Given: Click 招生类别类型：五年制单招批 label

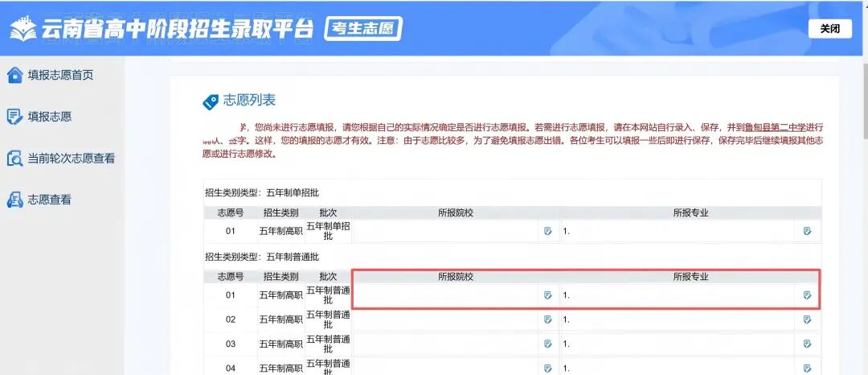Looking at the screenshot, I should pyautogui.click(x=262, y=193).
